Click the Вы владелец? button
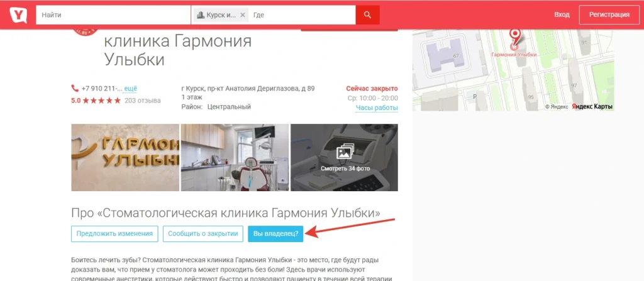The width and height of the screenshot is (644, 281). pos(275,234)
